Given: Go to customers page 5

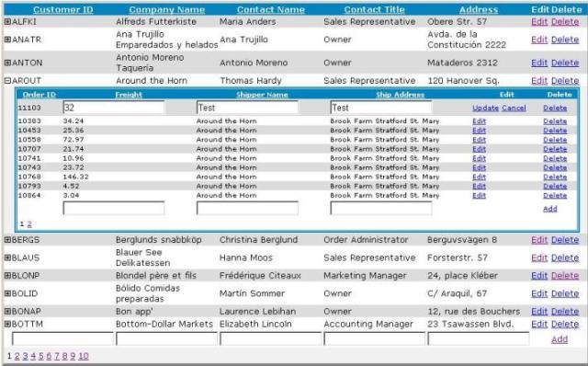Looking at the screenshot, I should click(x=40, y=356).
